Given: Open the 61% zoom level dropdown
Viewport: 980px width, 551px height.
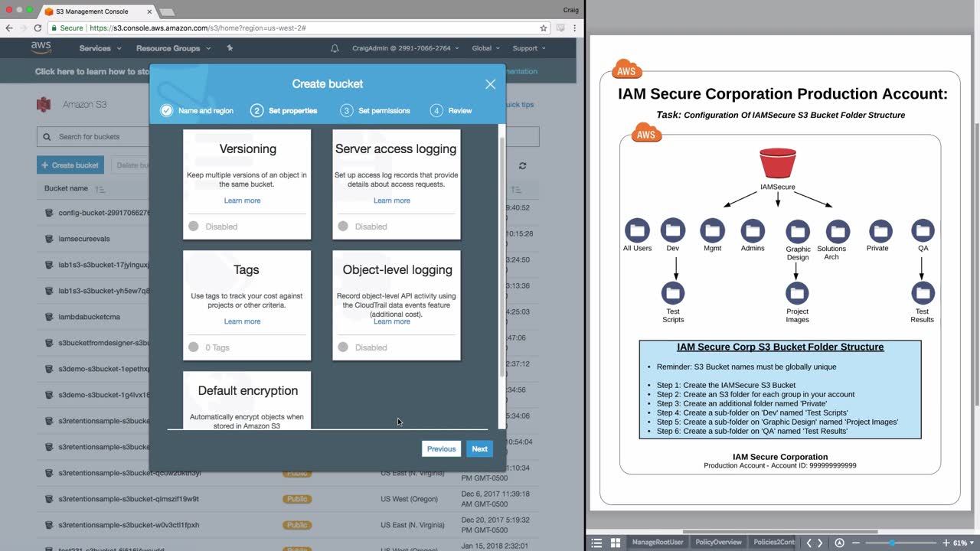Looking at the screenshot, I should point(963,543).
